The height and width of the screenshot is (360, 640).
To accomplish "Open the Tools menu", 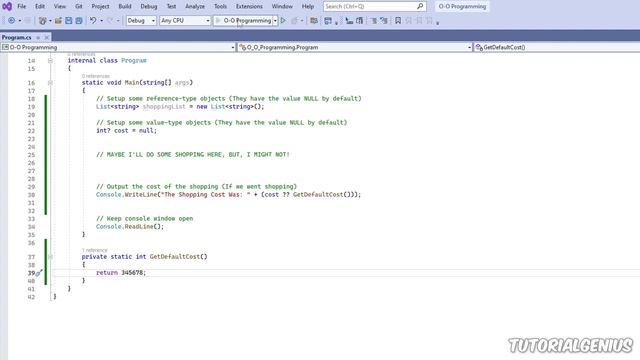I will [220, 6].
